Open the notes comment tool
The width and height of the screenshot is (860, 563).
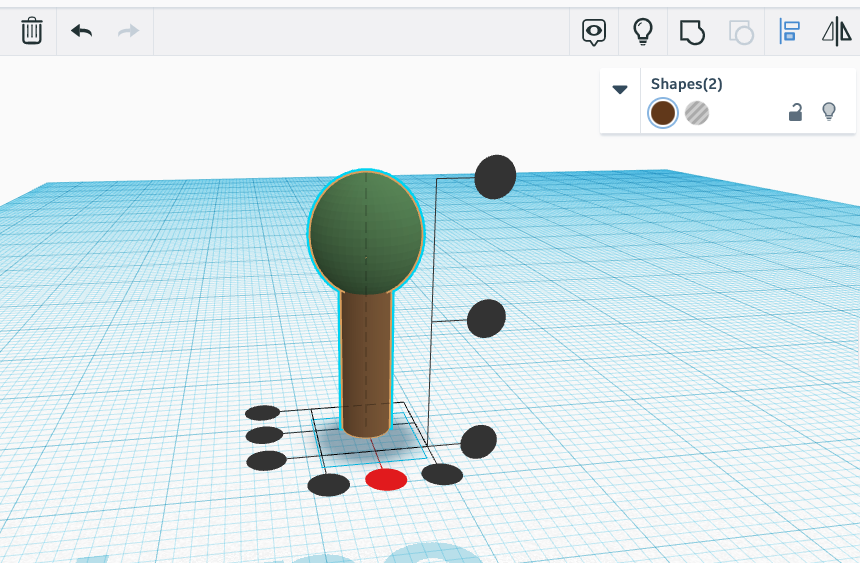594,32
